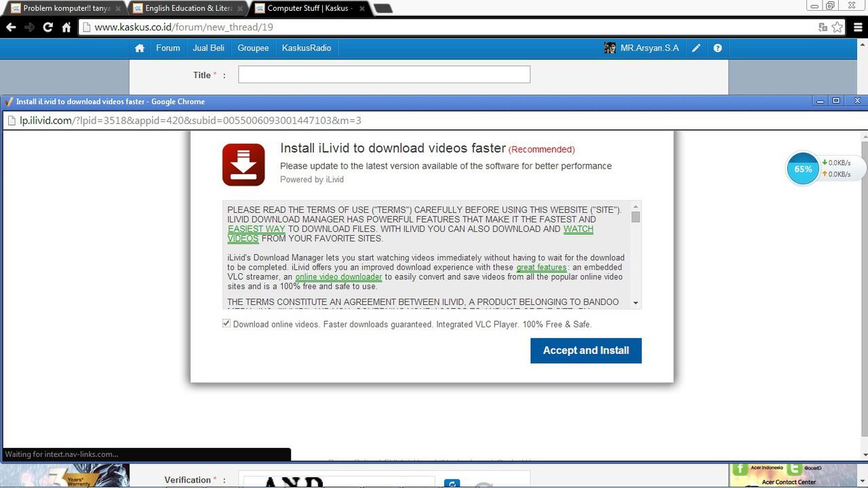Open the online video downloader link
Viewport: 868px width, 488px height.
tap(338, 277)
